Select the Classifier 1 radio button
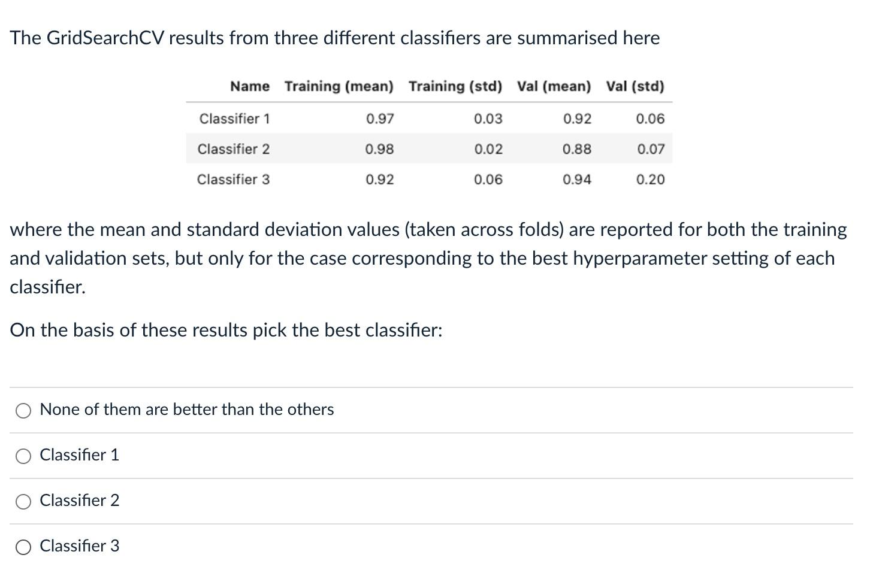876x588 pixels. pyautogui.click(x=23, y=456)
